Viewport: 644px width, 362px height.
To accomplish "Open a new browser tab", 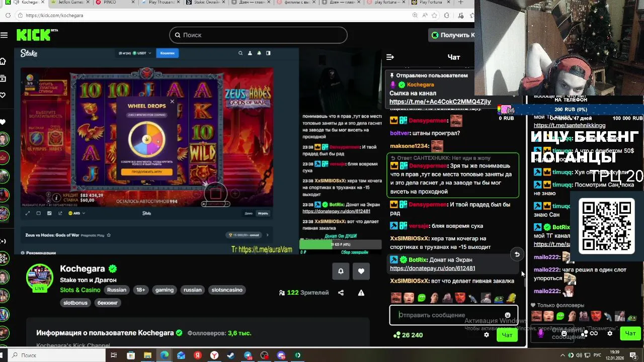I will [460, 3].
